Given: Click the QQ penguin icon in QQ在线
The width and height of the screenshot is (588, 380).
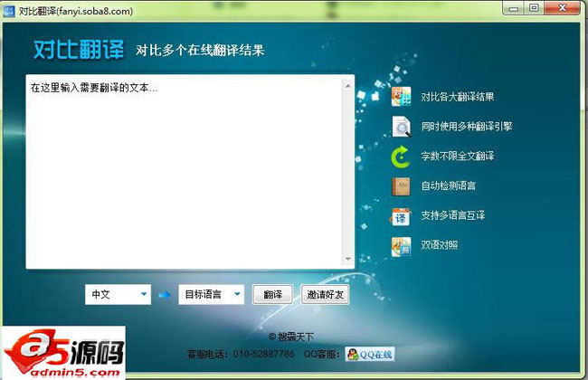Looking at the screenshot, I should click(353, 354).
